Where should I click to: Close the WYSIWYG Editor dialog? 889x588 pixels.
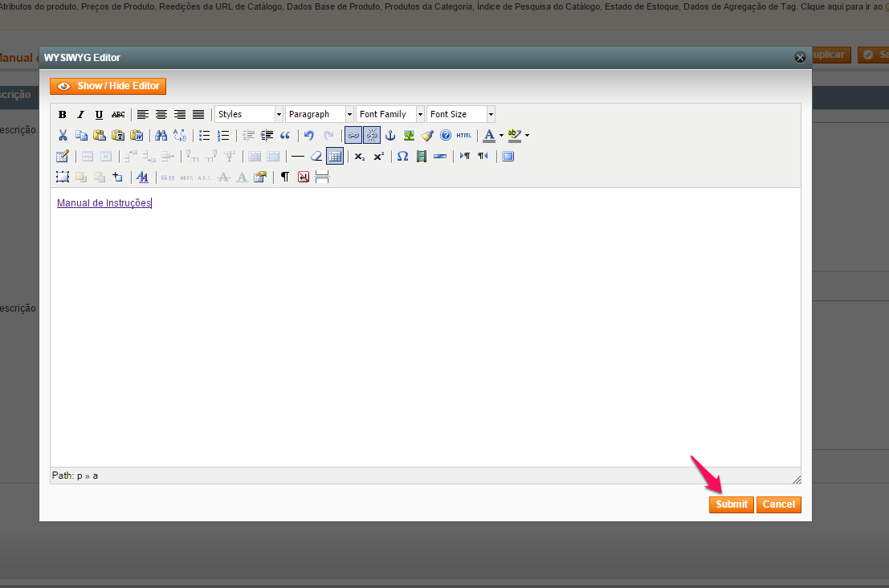pyautogui.click(x=800, y=57)
